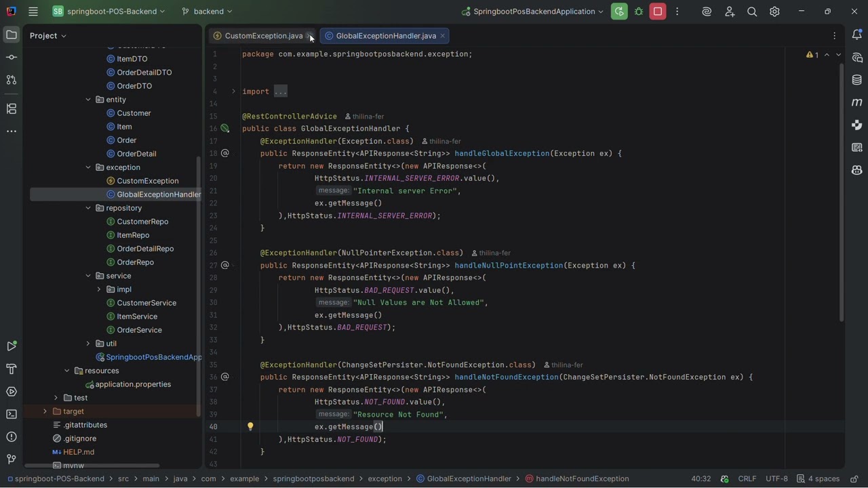Show more tool windows (ellipsis)
868x488 pixels.
click(x=12, y=131)
